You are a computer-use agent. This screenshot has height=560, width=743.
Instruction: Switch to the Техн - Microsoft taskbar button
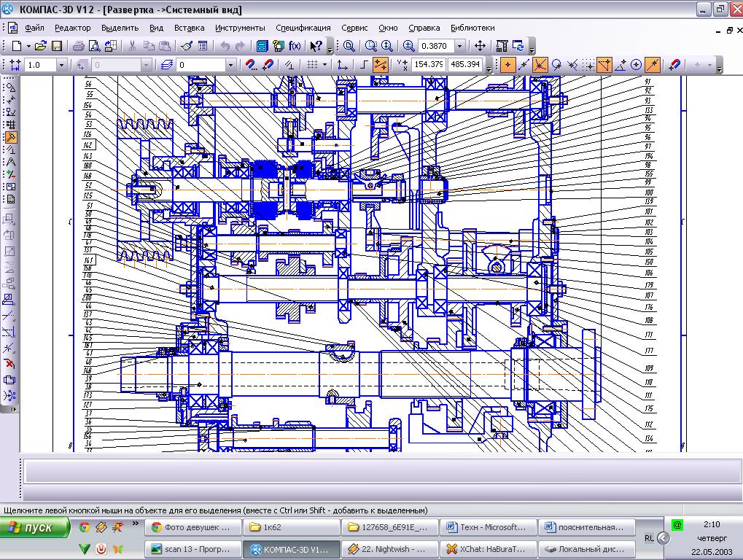tap(489, 527)
